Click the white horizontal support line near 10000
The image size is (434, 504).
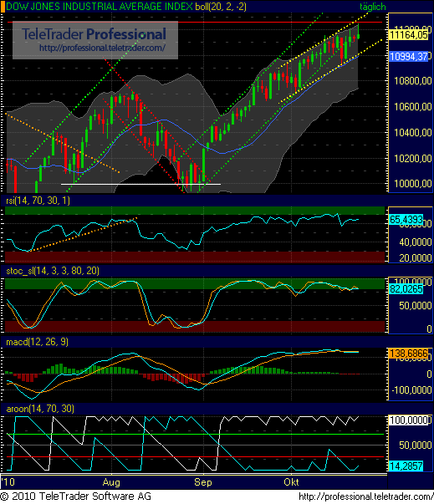pyautogui.click(x=140, y=184)
